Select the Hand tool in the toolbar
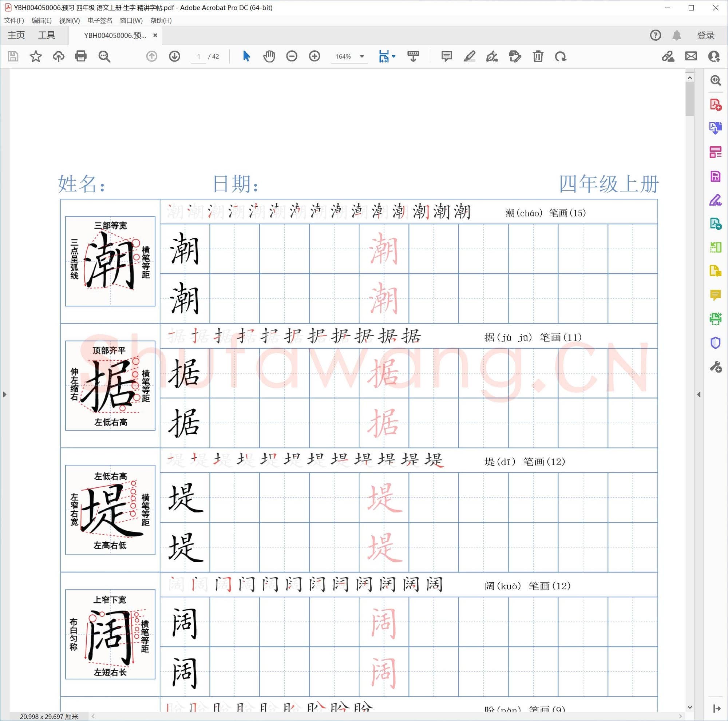 pyautogui.click(x=269, y=56)
